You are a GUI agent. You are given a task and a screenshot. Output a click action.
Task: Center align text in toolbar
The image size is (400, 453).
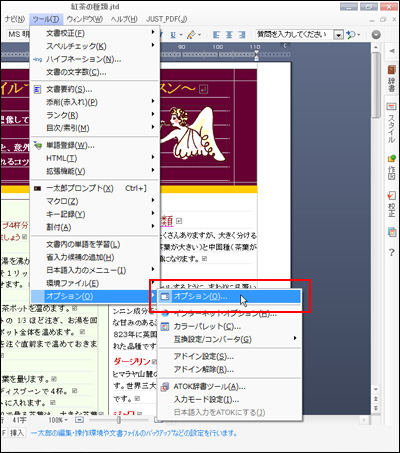[229, 35]
